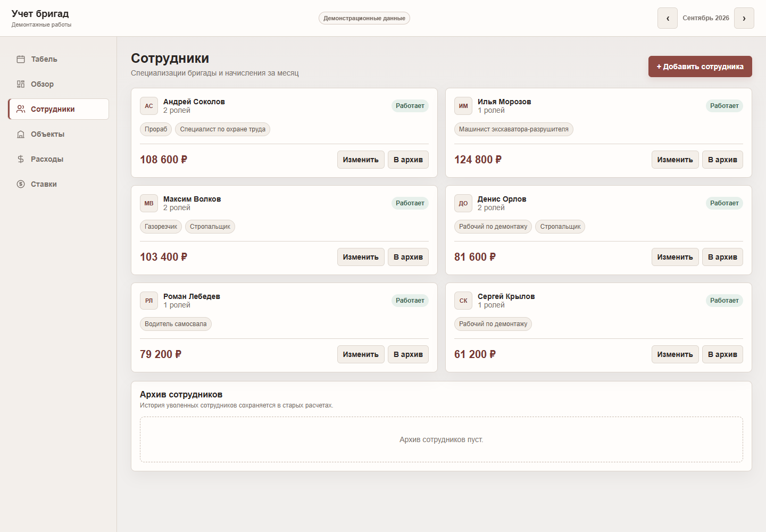Archive Андрей Соколов with В архив
Image resolution: width=766 pixels, height=532 pixels.
[408, 160]
